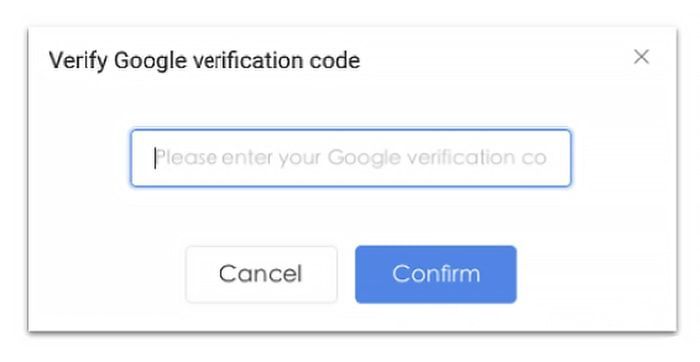Select the X icon beside the dialog title
Image resolution: width=700 pixels, height=362 pixels.
(x=641, y=57)
